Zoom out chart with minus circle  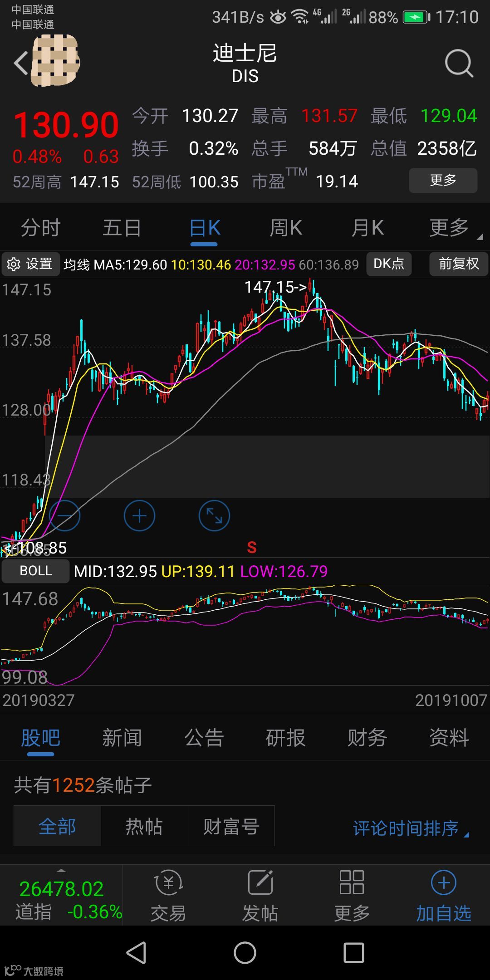[x=64, y=516]
